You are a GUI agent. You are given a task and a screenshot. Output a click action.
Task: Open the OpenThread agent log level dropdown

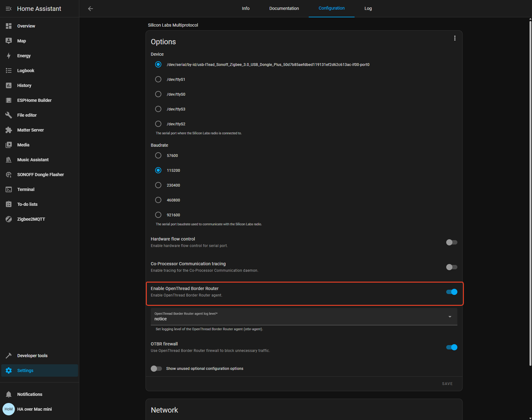tap(304, 316)
